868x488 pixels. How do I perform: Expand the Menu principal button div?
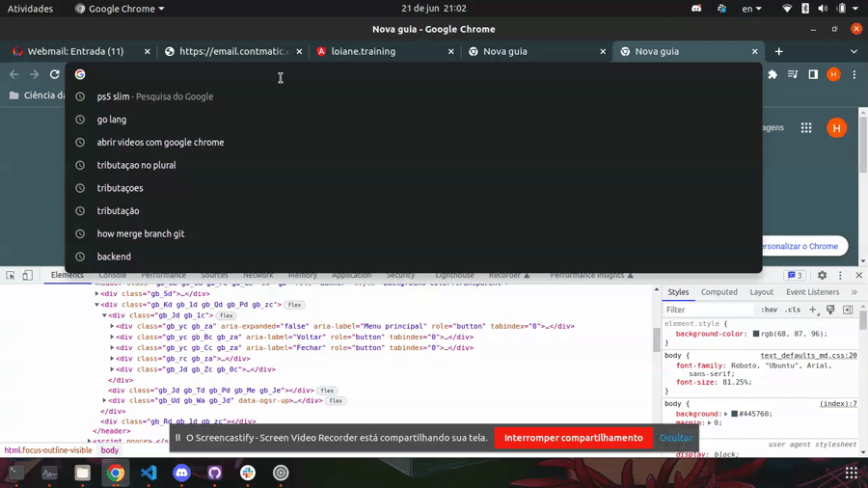pyautogui.click(x=112, y=326)
